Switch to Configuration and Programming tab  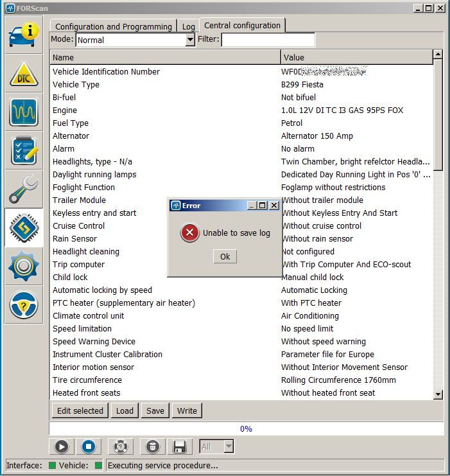click(x=114, y=26)
